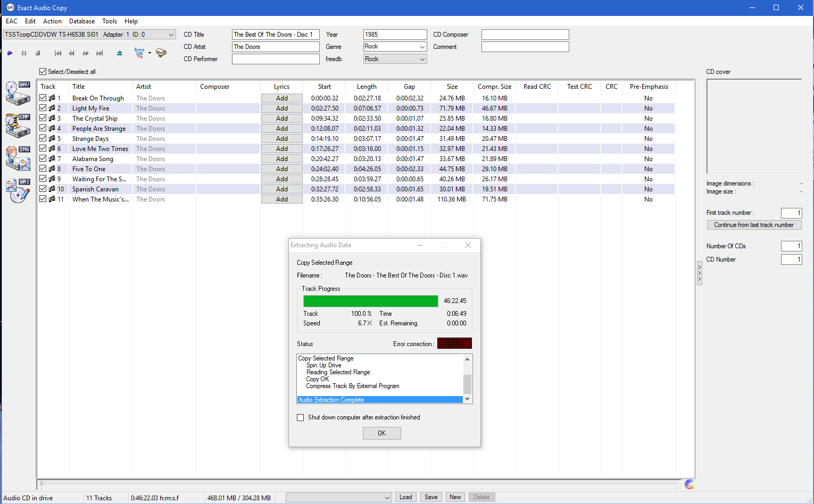Click the WRI write CD icon
The image size is (814, 504).
pos(18,190)
